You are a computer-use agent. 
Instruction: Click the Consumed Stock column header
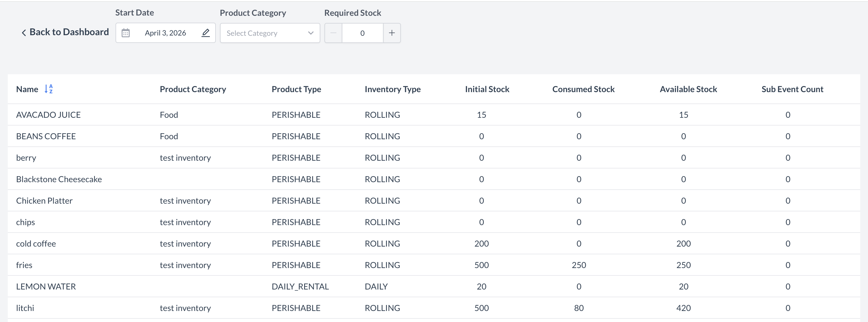(583, 89)
